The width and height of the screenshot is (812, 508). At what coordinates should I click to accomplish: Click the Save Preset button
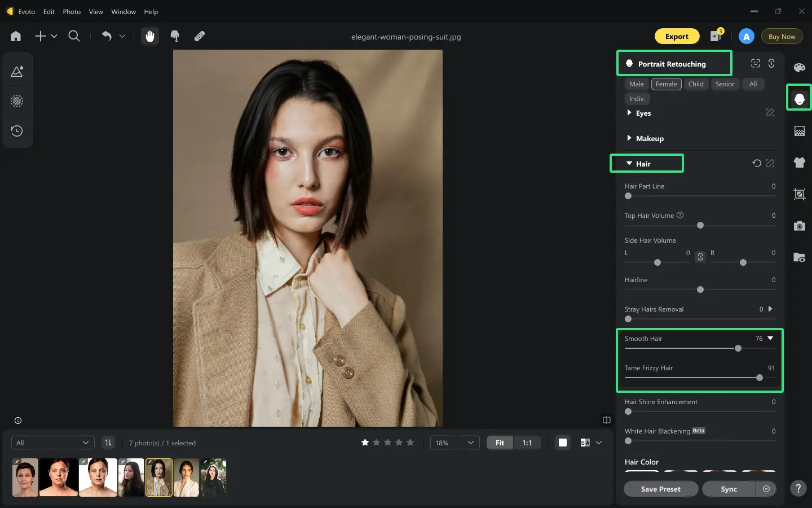tap(661, 489)
